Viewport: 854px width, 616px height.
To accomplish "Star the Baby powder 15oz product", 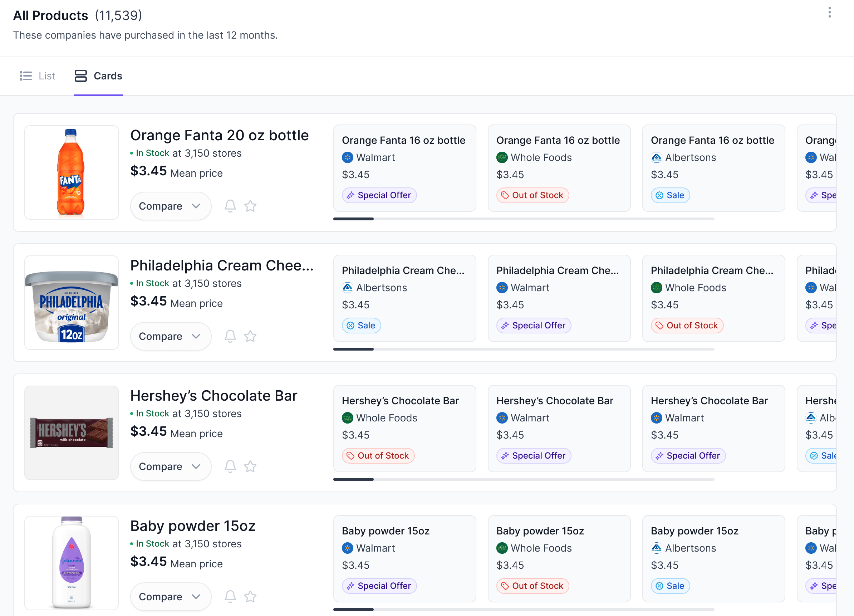I will [250, 596].
